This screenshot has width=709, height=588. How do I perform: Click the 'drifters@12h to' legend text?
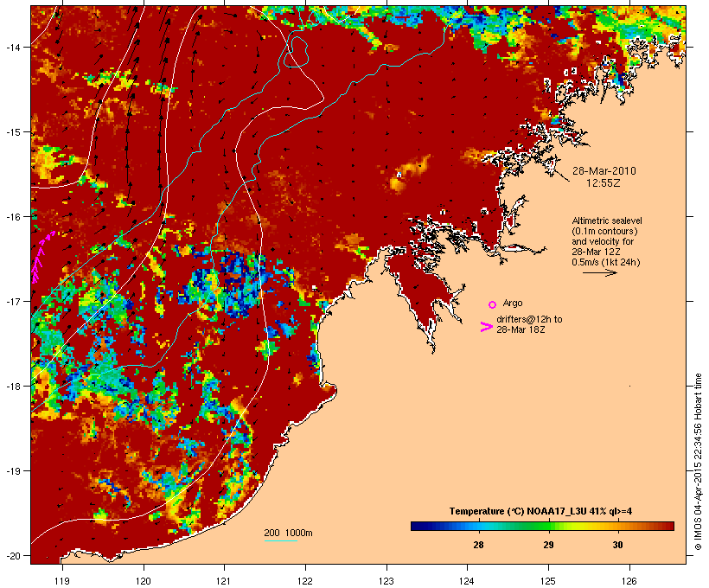click(x=529, y=319)
